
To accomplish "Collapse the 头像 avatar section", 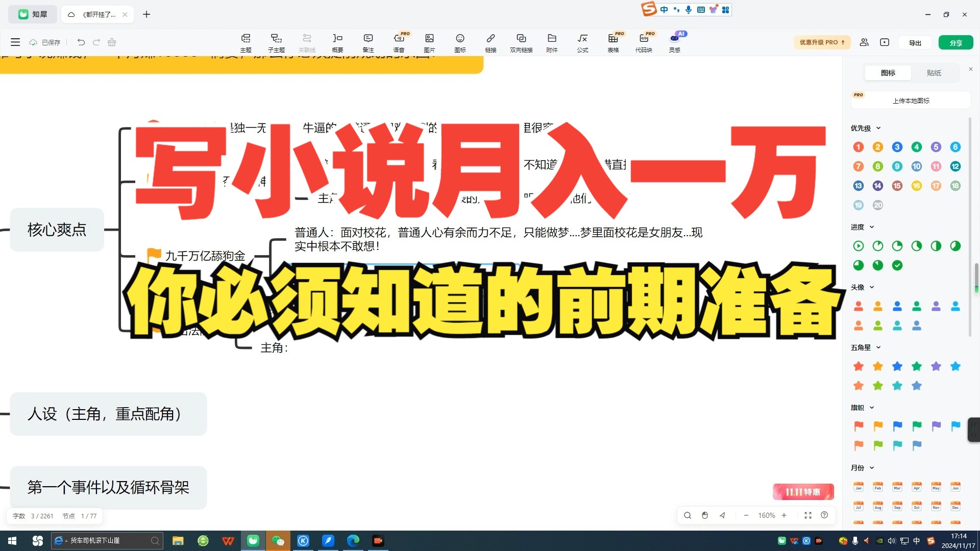I will [872, 287].
